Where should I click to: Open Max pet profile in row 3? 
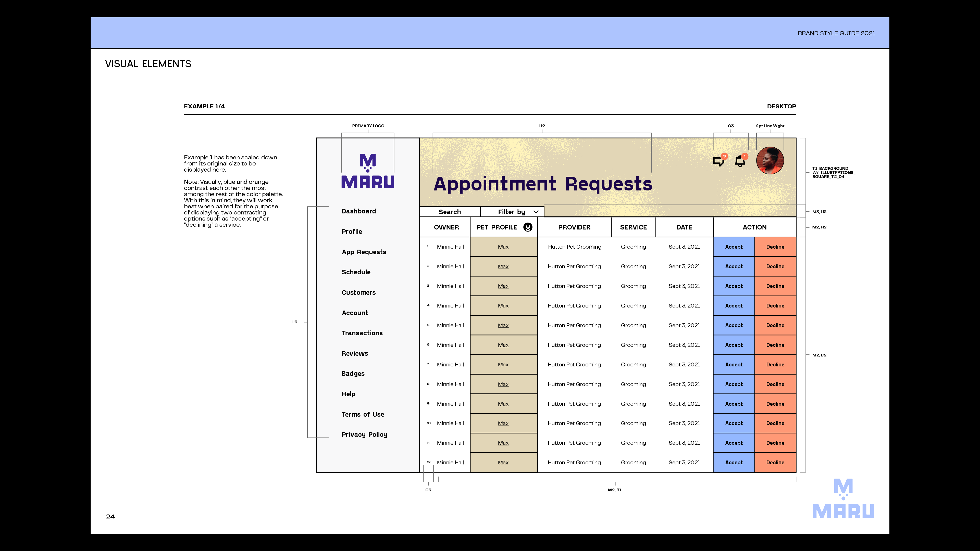pyautogui.click(x=503, y=286)
